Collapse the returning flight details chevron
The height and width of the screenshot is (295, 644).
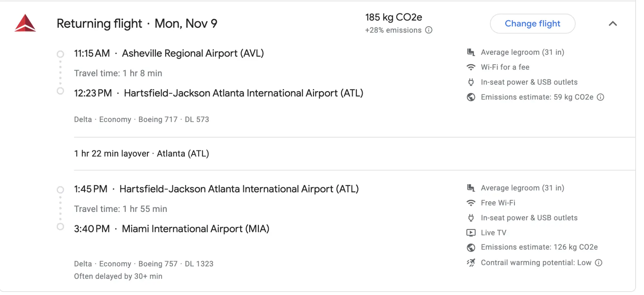pos(613,24)
